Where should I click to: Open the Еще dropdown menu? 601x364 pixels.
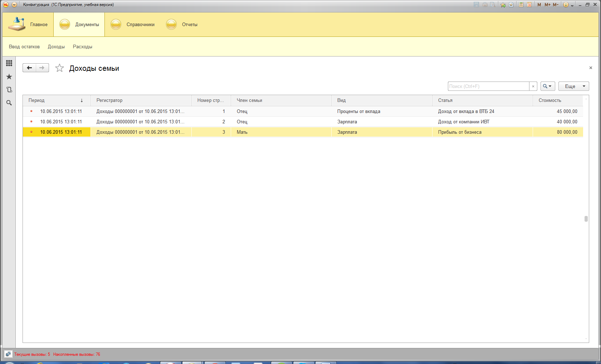click(573, 86)
